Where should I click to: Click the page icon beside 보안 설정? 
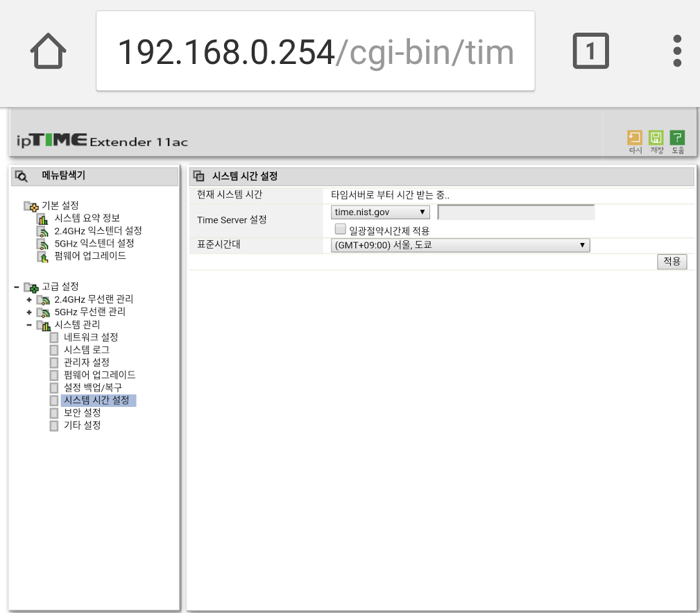coord(54,413)
